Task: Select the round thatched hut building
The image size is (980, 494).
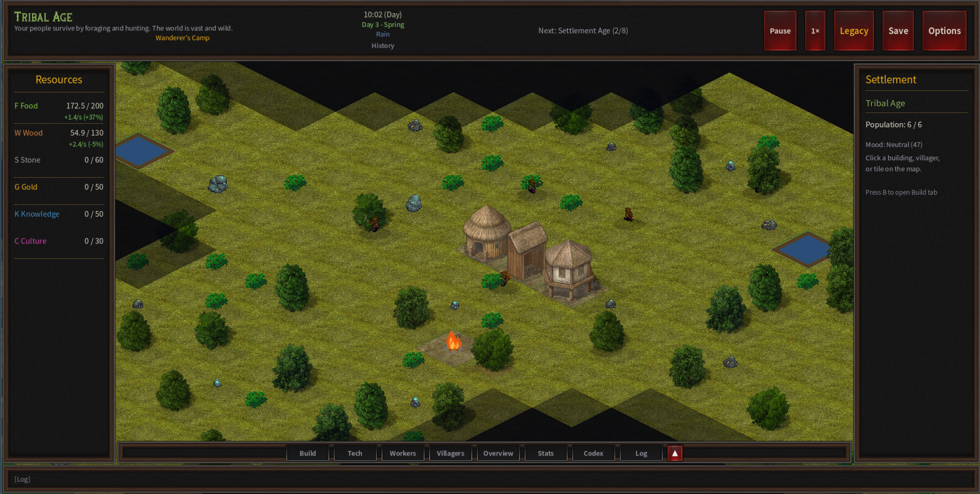Action: pyautogui.click(x=486, y=232)
